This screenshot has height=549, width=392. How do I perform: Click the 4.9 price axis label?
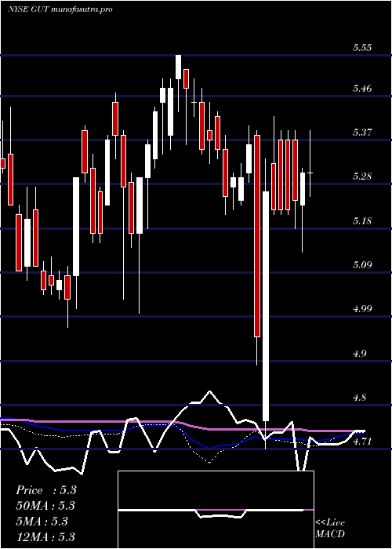[359, 354]
